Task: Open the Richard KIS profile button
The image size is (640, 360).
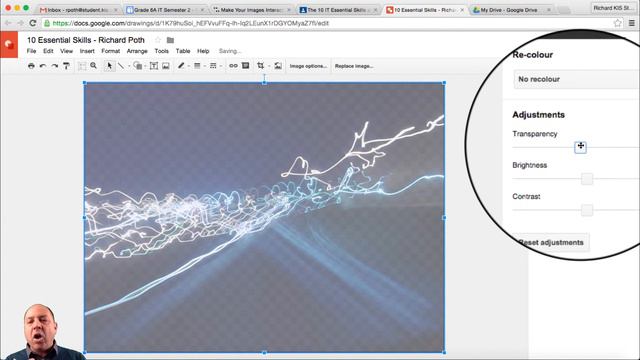Action: 613,8
